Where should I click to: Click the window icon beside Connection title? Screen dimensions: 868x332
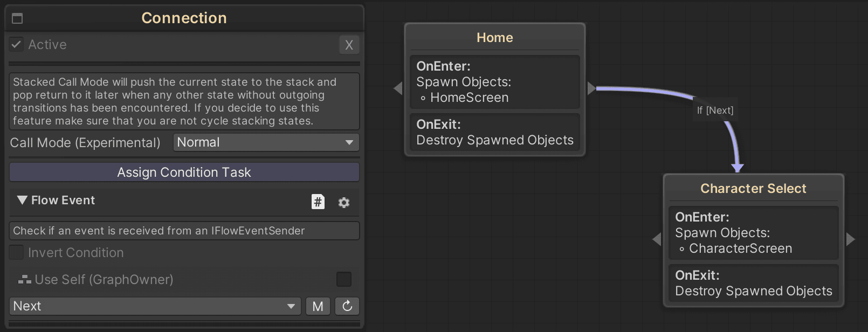[x=17, y=18]
